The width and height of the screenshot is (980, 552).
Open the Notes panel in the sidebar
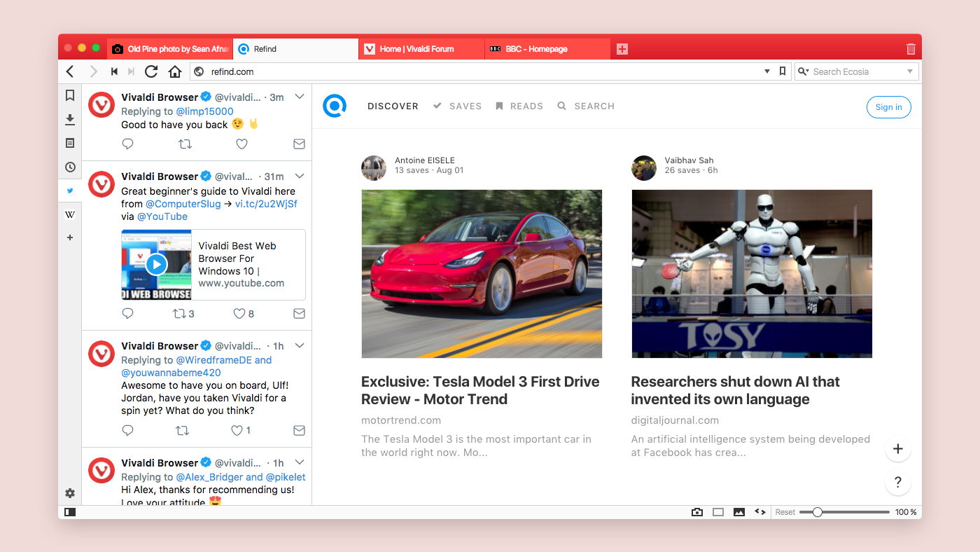(x=70, y=143)
